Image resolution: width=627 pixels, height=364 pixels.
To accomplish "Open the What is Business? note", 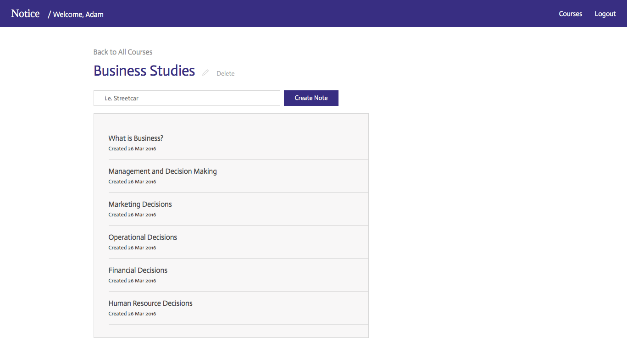I will pyautogui.click(x=136, y=138).
